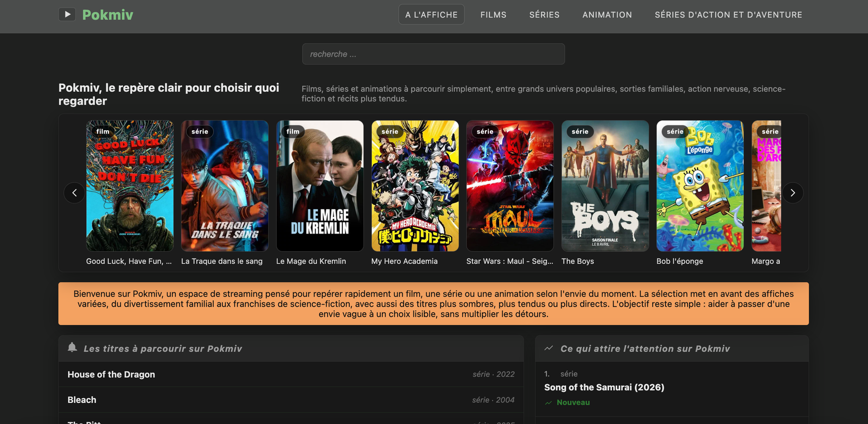Go to the SÉRIES section
Screen dimensions: 868x424
tap(544, 15)
